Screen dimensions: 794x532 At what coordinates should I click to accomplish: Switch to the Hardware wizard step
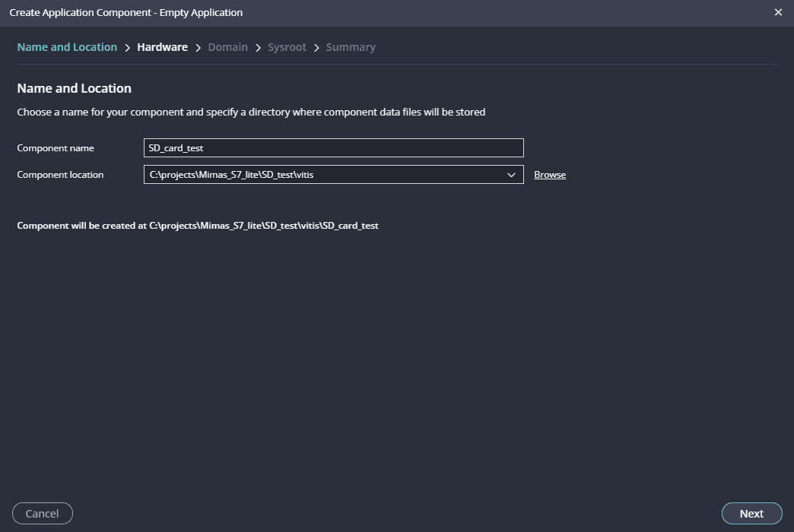coord(162,47)
